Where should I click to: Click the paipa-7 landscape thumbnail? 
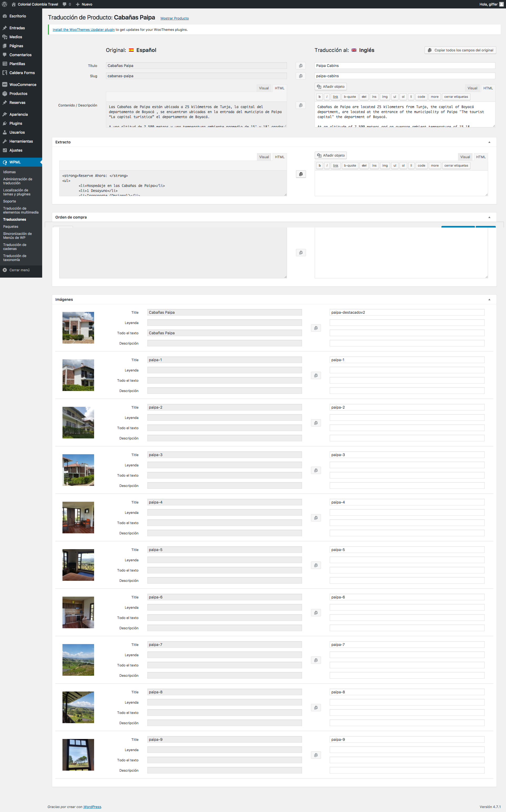[78, 660]
